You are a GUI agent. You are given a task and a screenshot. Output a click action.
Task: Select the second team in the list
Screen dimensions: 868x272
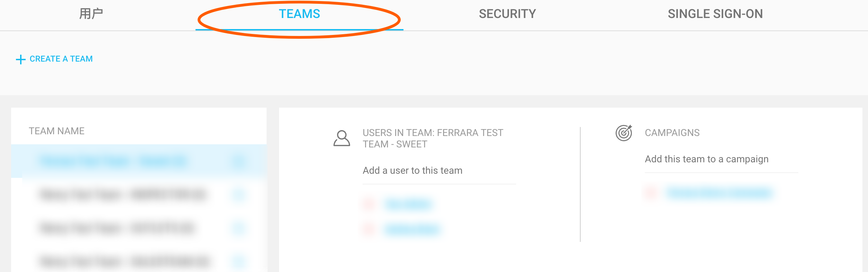pyautogui.click(x=123, y=194)
